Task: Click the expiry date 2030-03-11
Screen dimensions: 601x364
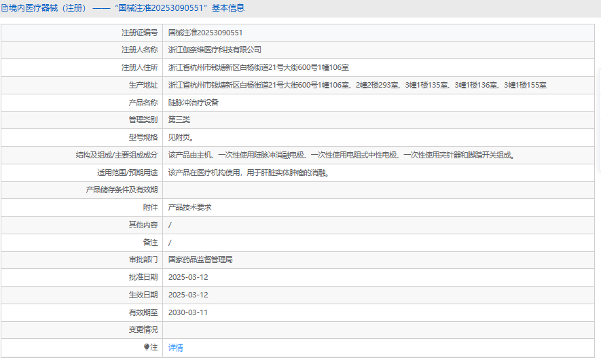Action: coord(188,312)
